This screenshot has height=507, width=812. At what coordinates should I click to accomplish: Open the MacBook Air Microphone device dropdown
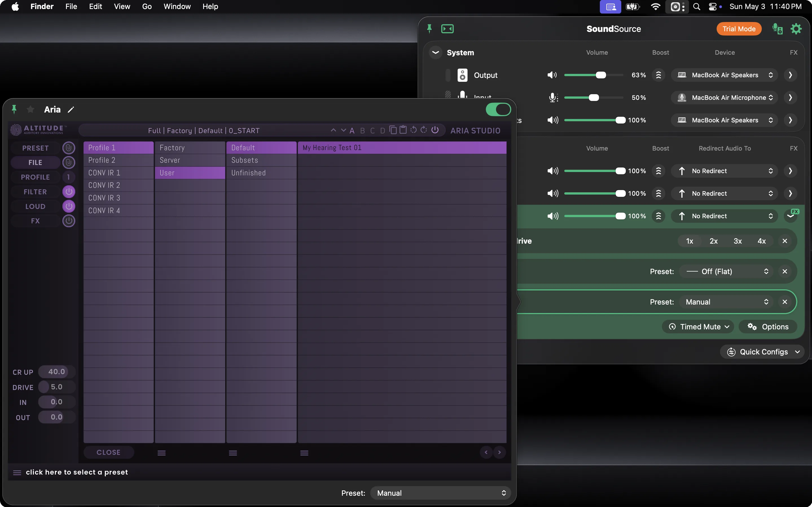(724, 98)
